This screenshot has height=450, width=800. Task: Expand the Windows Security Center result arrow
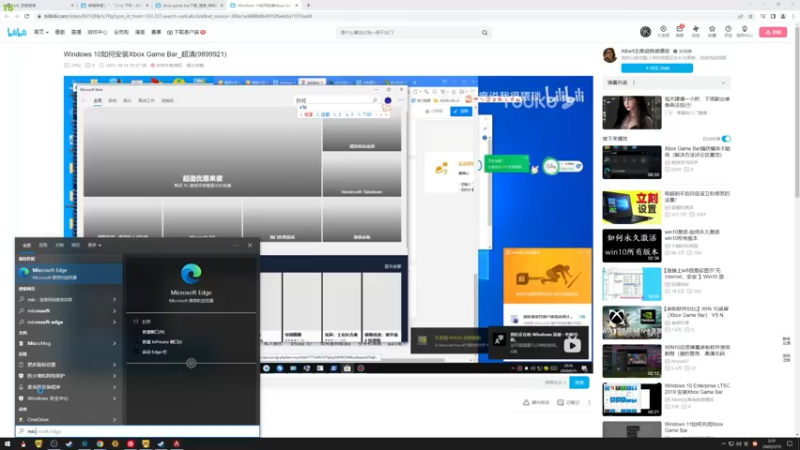click(114, 398)
